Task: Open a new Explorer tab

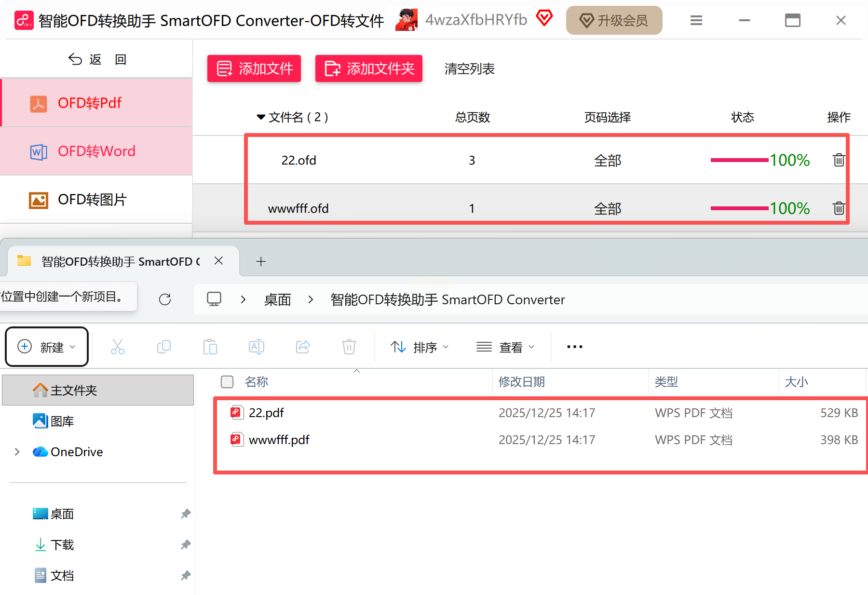Action: coord(261,261)
